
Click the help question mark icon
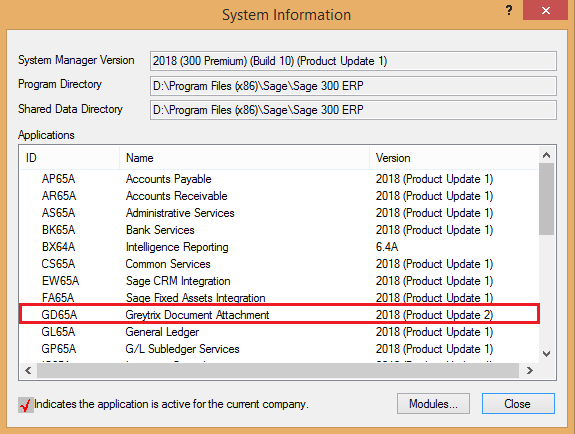click(x=509, y=10)
